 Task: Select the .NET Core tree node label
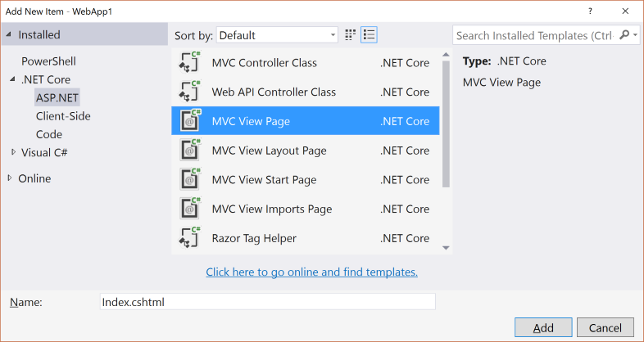[x=46, y=79]
